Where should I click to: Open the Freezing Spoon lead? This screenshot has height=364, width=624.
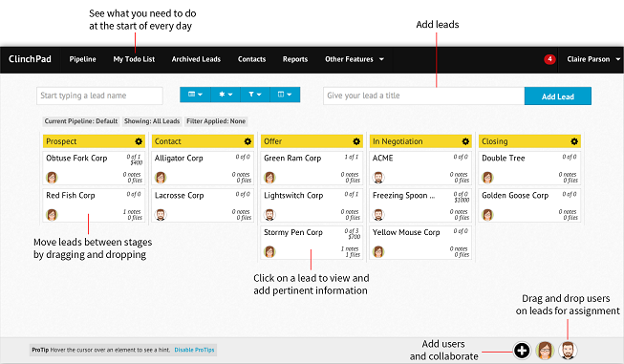[420, 205]
